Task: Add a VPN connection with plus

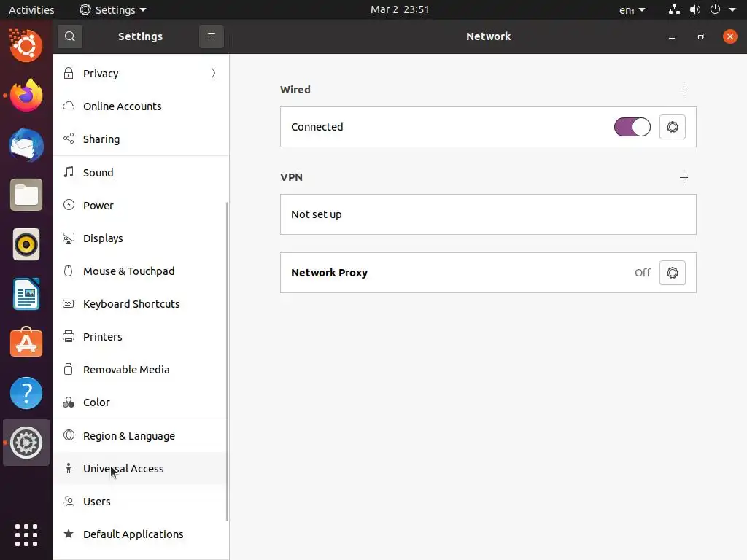Action: click(x=684, y=178)
